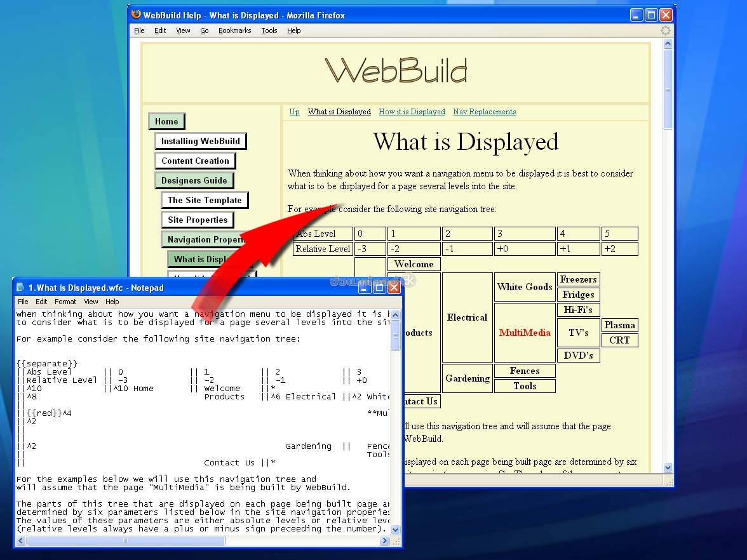Close the Firefox window
Image resolution: width=747 pixels, height=560 pixels.
(x=666, y=15)
